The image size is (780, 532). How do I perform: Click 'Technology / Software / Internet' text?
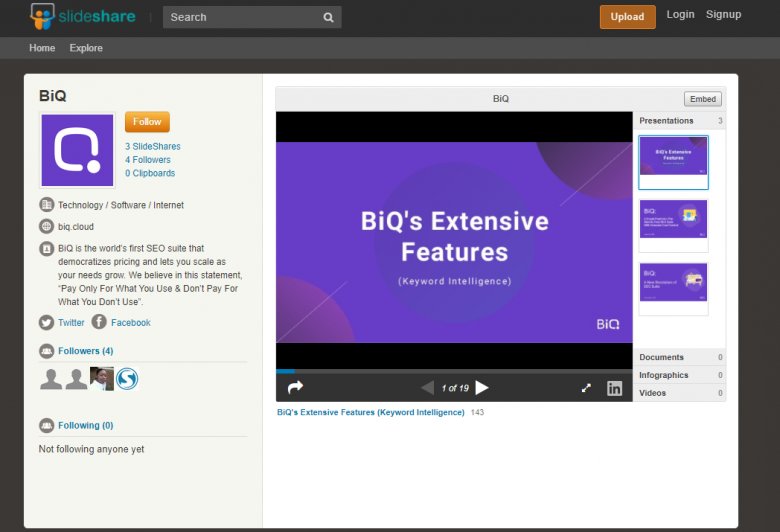point(121,205)
